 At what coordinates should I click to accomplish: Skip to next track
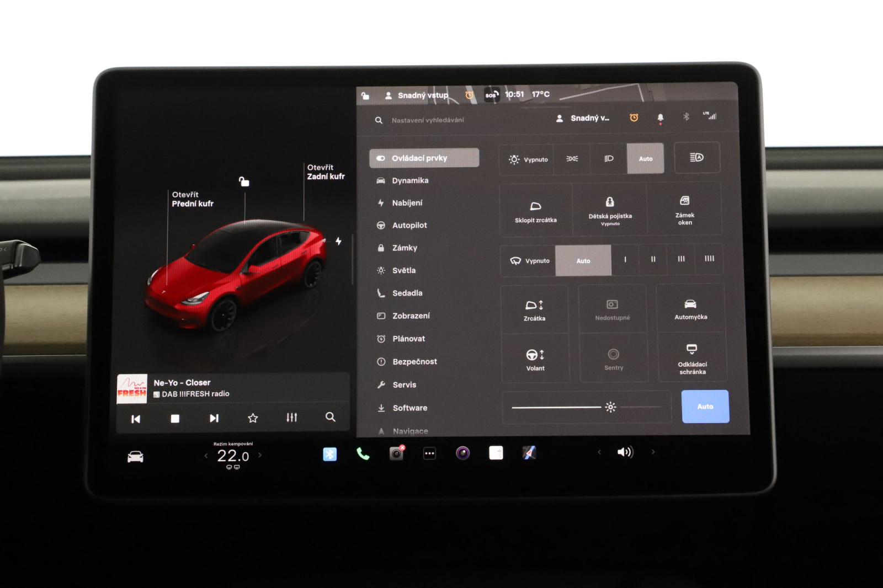214,418
